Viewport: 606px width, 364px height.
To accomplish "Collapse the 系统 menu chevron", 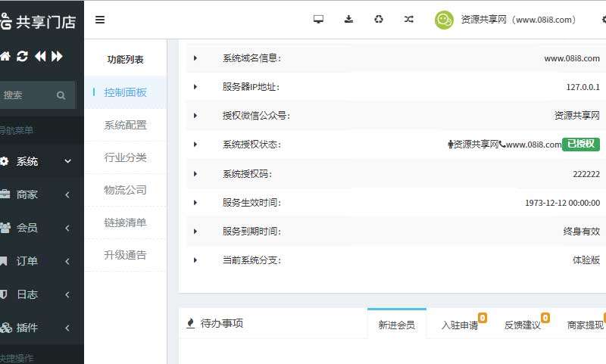I will click(x=67, y=161).
